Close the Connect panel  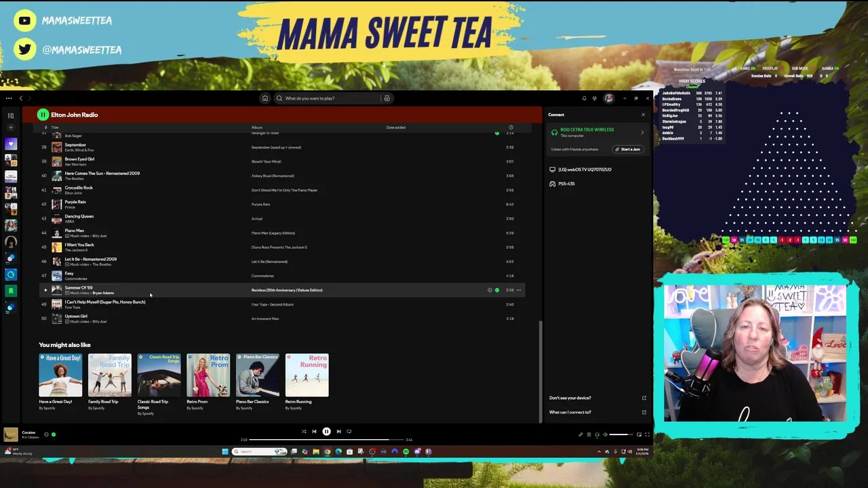point(643,115)
